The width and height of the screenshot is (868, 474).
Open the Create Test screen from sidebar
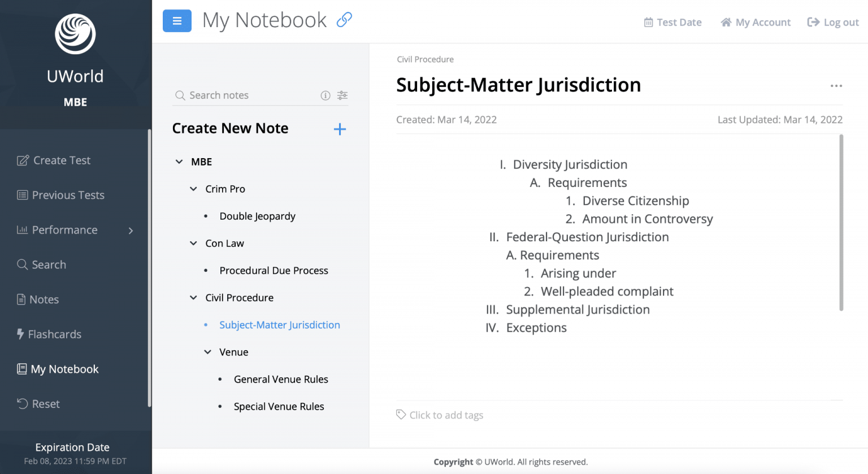click(60, 160)
